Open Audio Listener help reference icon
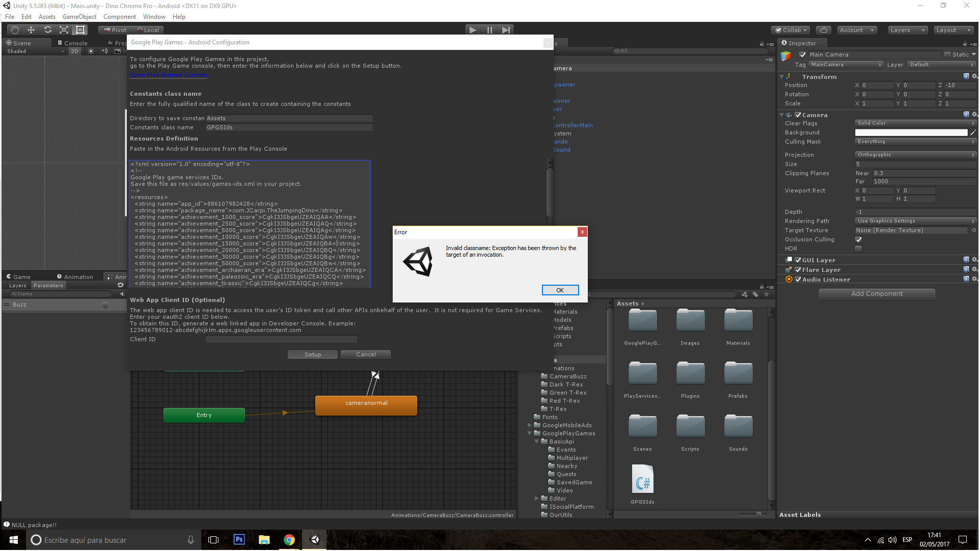980x551 pixels. click(966, 279)
